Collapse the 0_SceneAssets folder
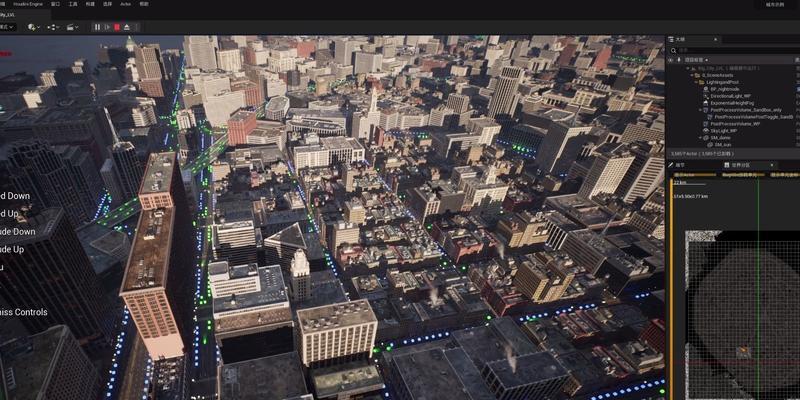Viewport: 800px width, 400px height. (692, 76)
